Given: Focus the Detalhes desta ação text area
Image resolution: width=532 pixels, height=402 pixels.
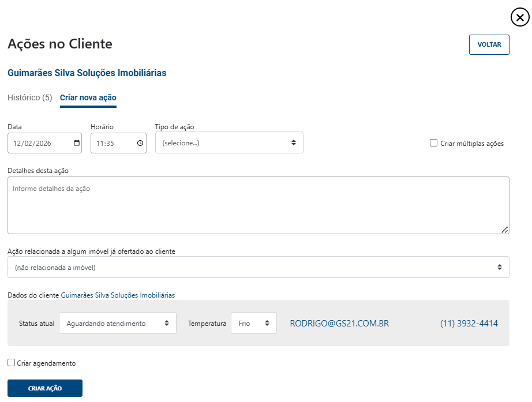Looking at the screenshot, I should coord(258,205).
